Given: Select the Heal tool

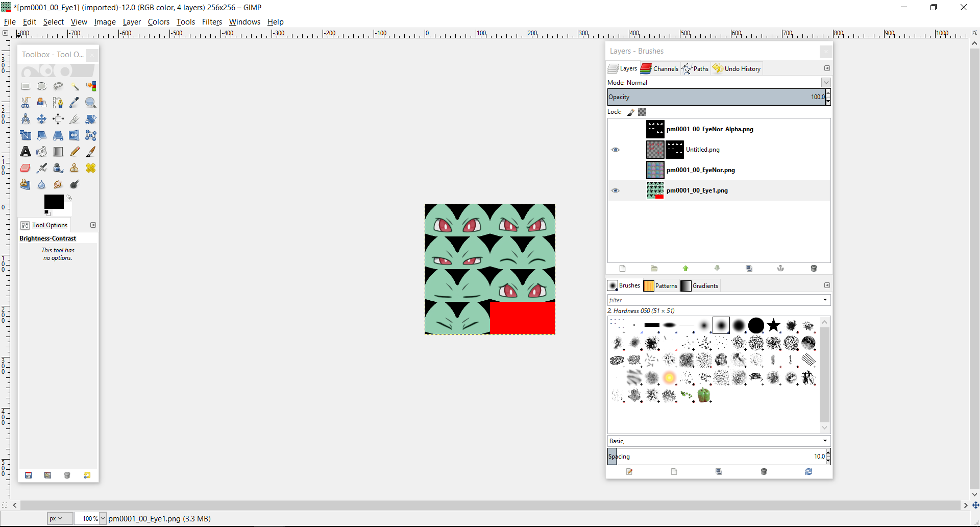Looking at the screenshot, I should click(x=91, y=168).
